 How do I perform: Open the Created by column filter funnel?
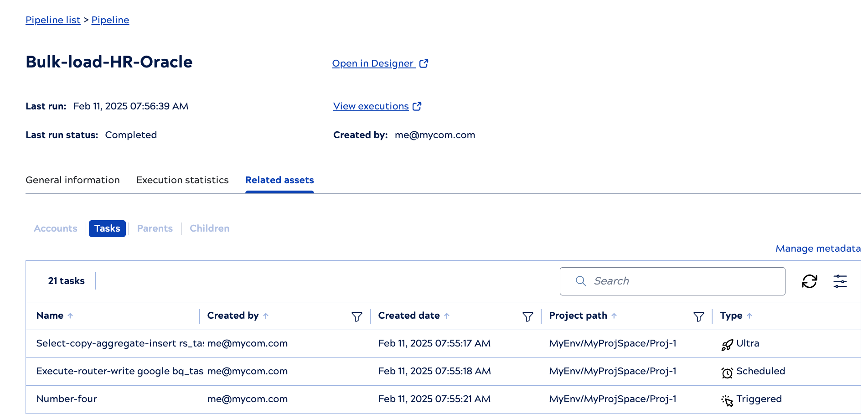[x=357, y=316]
